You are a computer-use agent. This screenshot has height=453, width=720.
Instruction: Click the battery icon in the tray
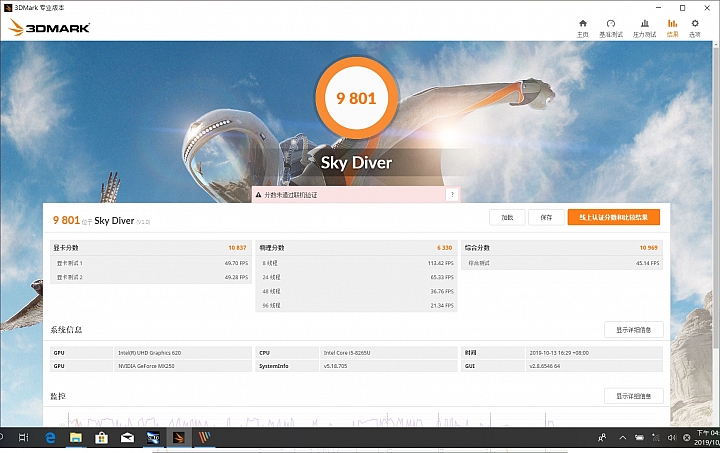point(639,438)
